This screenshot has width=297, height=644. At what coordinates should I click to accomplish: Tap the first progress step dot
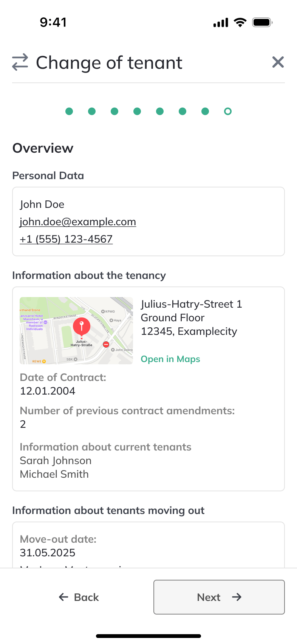tap(69, 111)
